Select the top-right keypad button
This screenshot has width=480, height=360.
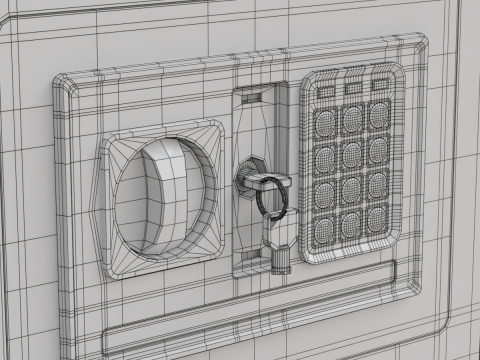coord(379,114)
